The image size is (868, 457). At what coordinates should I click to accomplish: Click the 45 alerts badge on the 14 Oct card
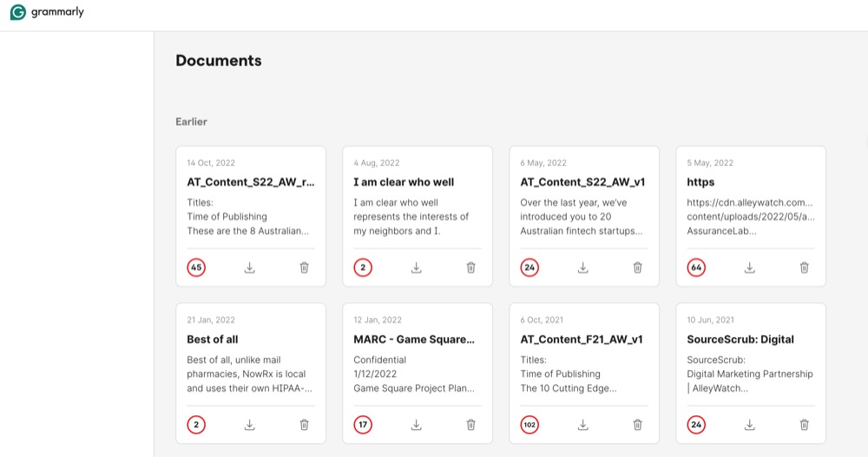(x=197, y=268)
